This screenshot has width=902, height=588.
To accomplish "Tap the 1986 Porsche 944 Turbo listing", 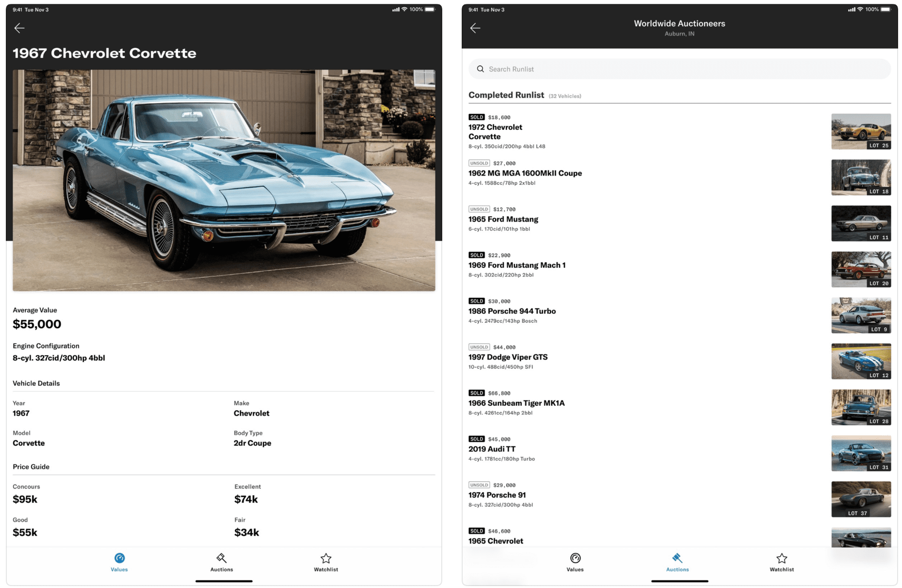I will coord(511,311).
